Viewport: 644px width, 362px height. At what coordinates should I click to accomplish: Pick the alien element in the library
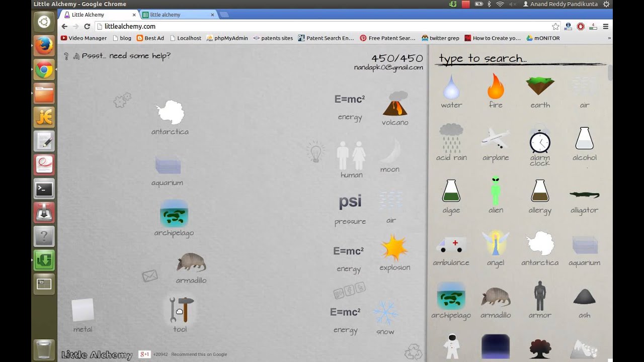click(496, 191)
